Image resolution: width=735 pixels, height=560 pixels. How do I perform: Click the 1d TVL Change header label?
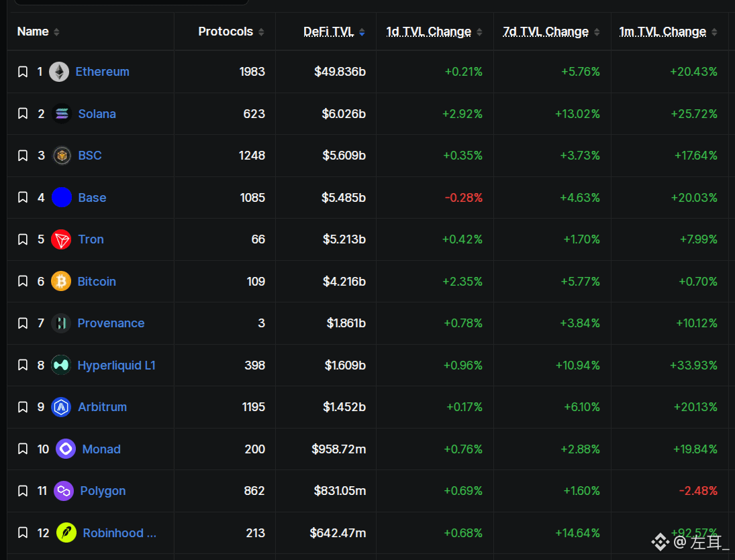[x=428, y=32]
